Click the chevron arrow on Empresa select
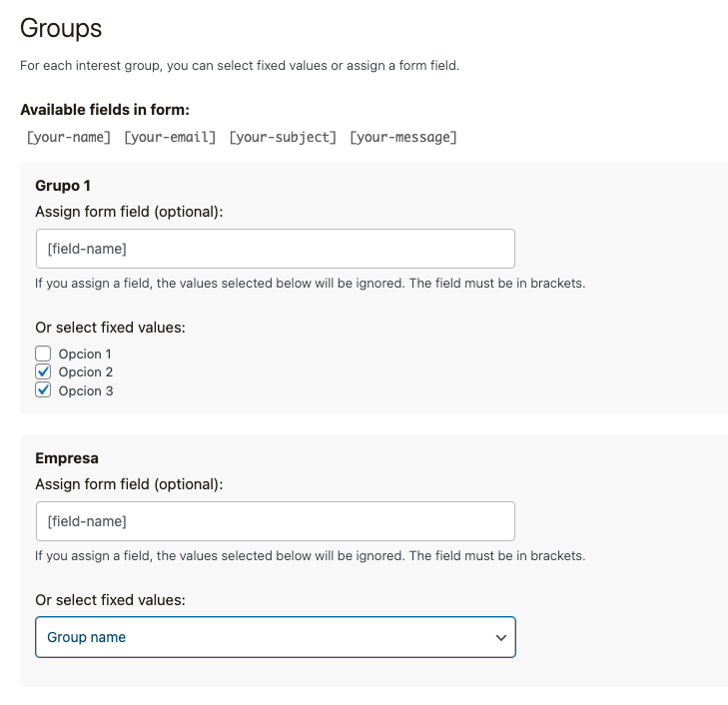 point(501,637)
